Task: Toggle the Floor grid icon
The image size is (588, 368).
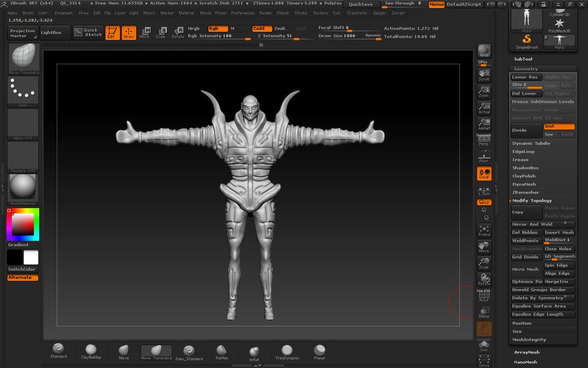Action: click(x=484, y=158)
